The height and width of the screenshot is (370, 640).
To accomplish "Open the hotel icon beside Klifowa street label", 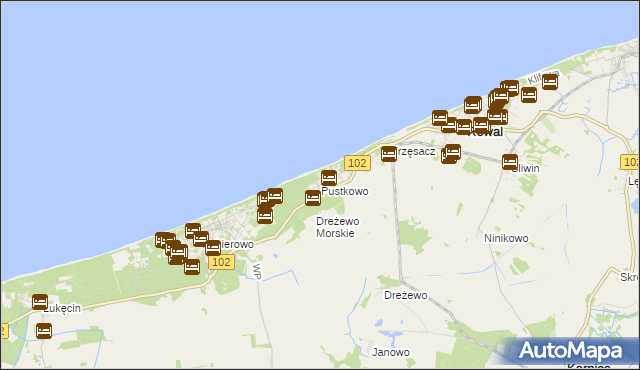I will point(550,82).
